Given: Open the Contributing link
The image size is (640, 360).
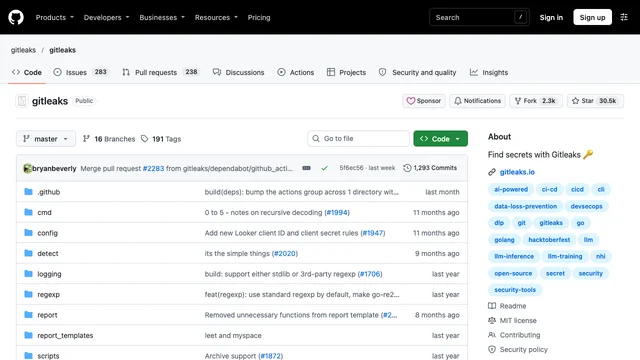Looking at the screenshot, I should pos(514,335).
